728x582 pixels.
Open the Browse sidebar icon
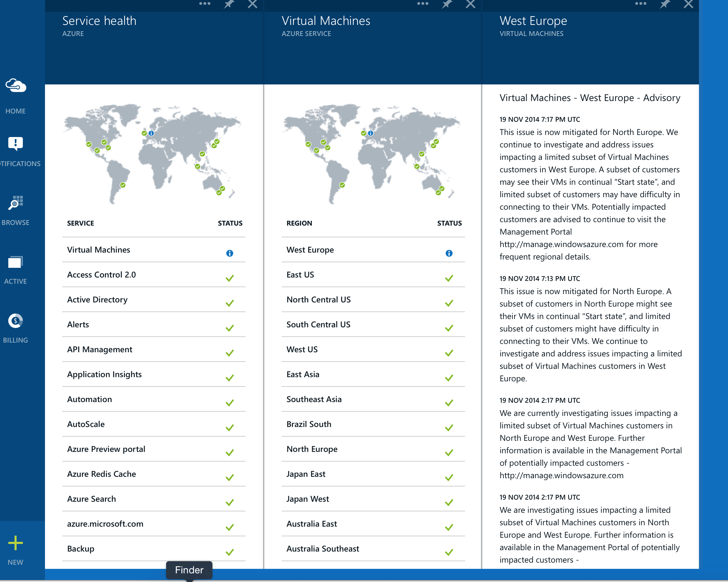coord(16,203)
